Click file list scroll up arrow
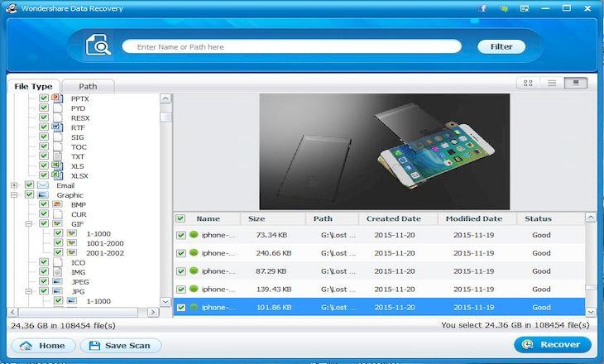The width and height of the screenshot is (604, 364). [591, 218]
